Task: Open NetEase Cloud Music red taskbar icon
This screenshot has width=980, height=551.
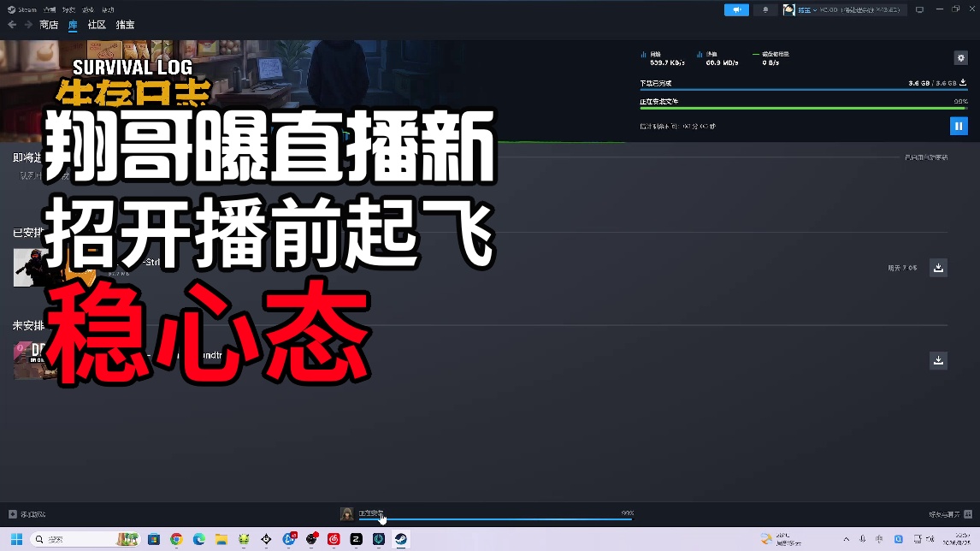Action: tap(334, 539)
